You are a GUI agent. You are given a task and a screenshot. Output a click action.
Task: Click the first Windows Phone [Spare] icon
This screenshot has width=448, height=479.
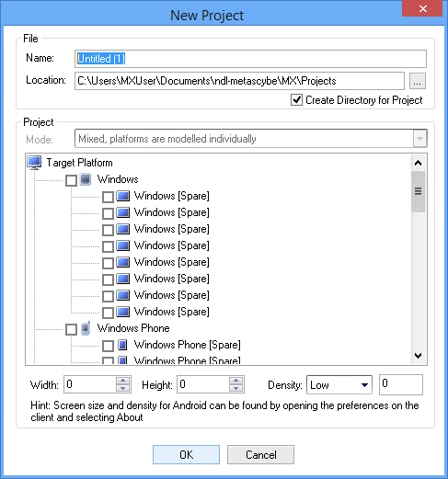(x=122, y=345)
